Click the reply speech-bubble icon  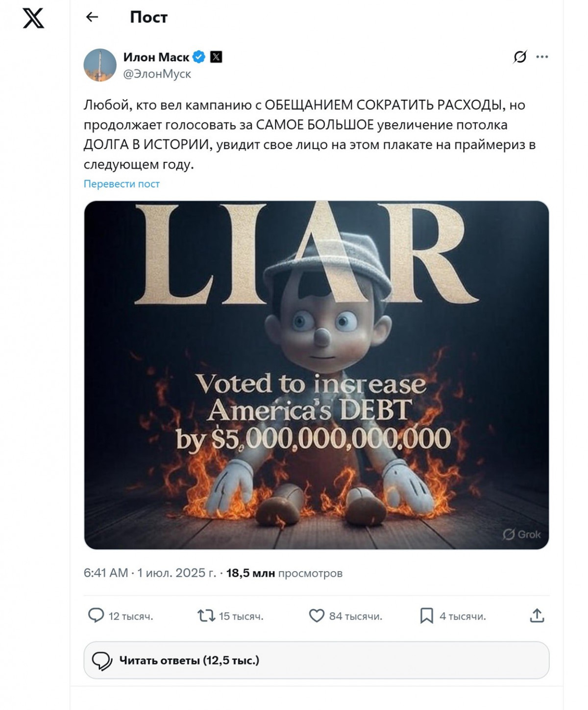[96, 615]
